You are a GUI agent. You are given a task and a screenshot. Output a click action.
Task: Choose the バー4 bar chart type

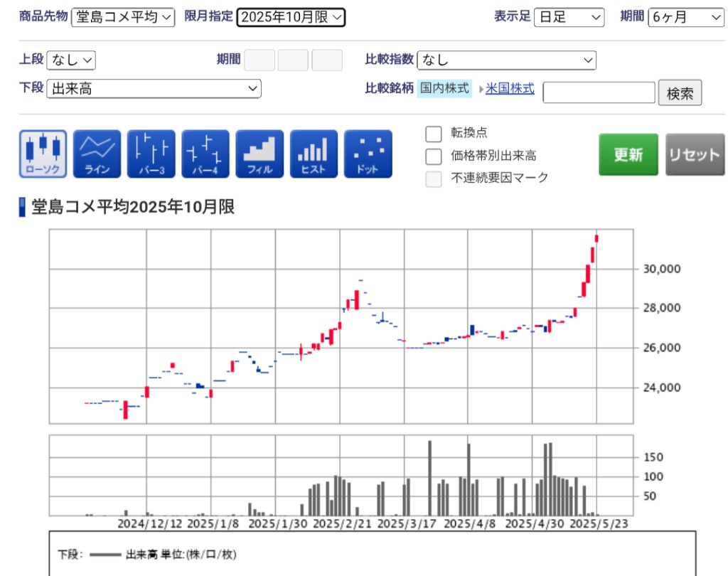205,154
